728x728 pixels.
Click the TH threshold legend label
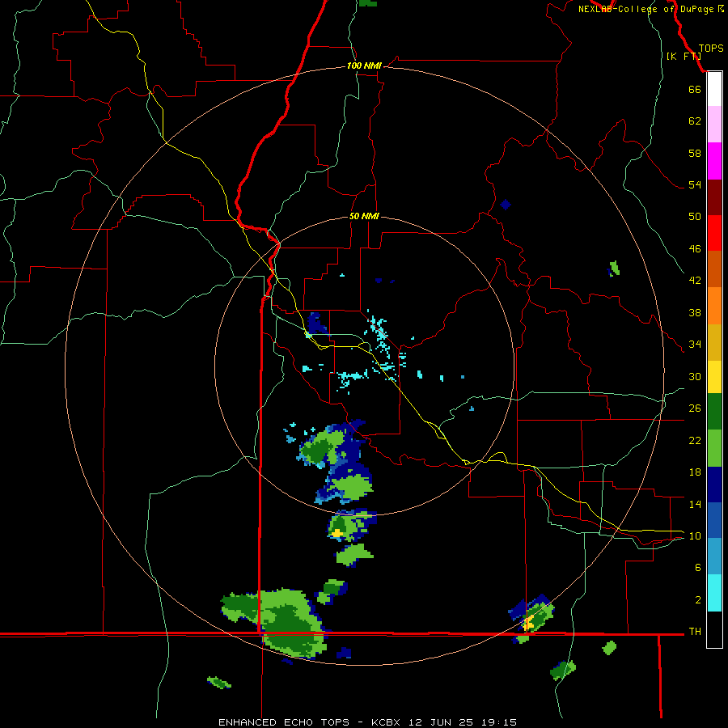tap(695, 632)
